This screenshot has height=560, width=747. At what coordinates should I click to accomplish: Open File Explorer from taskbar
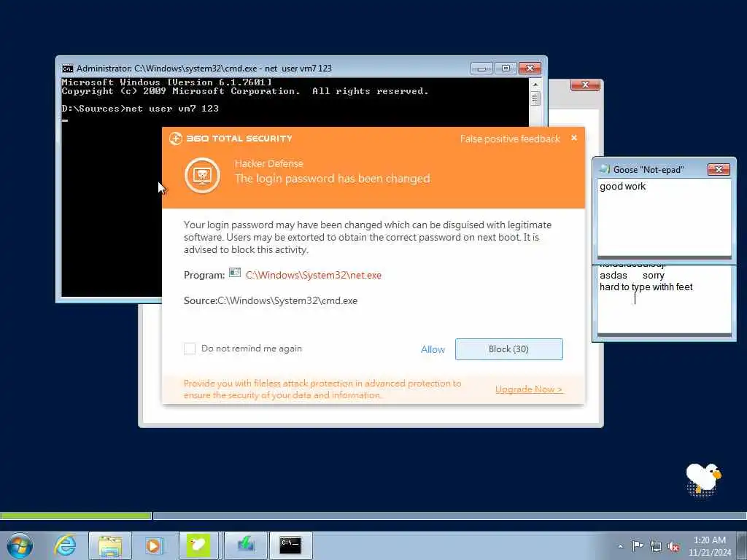tap(110, 545)
